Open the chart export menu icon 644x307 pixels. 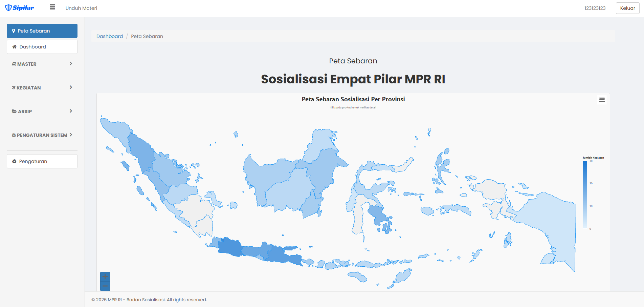[x=602, y=100]
